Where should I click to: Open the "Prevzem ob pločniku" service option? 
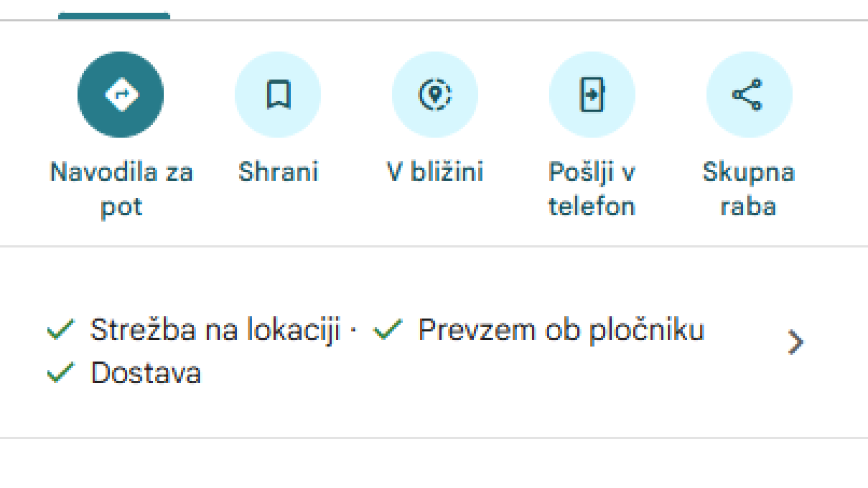(561, 329)
